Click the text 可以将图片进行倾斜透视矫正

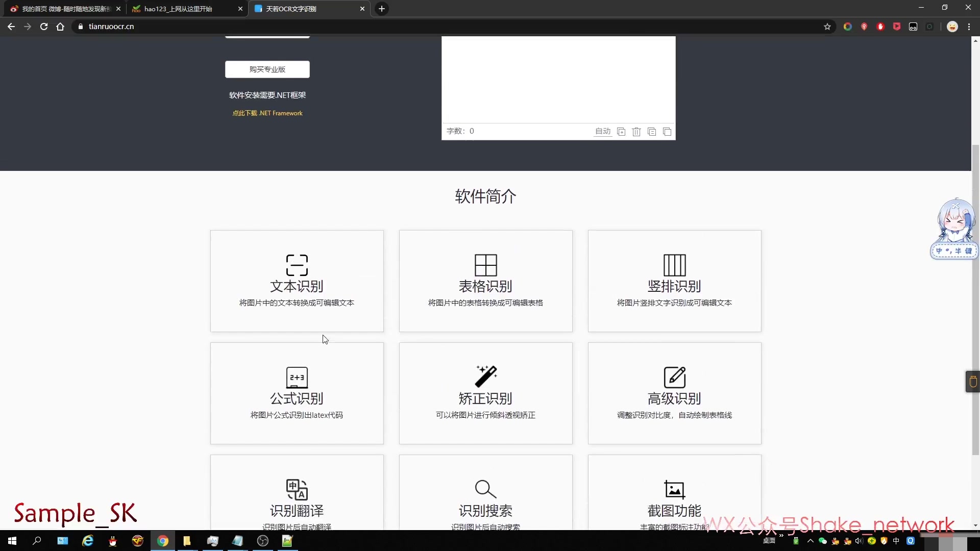(x=486, y=415)
